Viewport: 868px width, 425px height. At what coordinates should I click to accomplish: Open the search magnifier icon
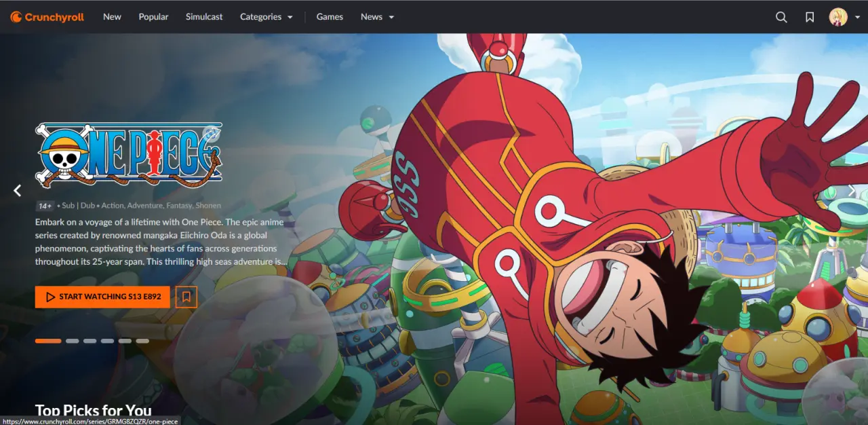coord(781,17)
